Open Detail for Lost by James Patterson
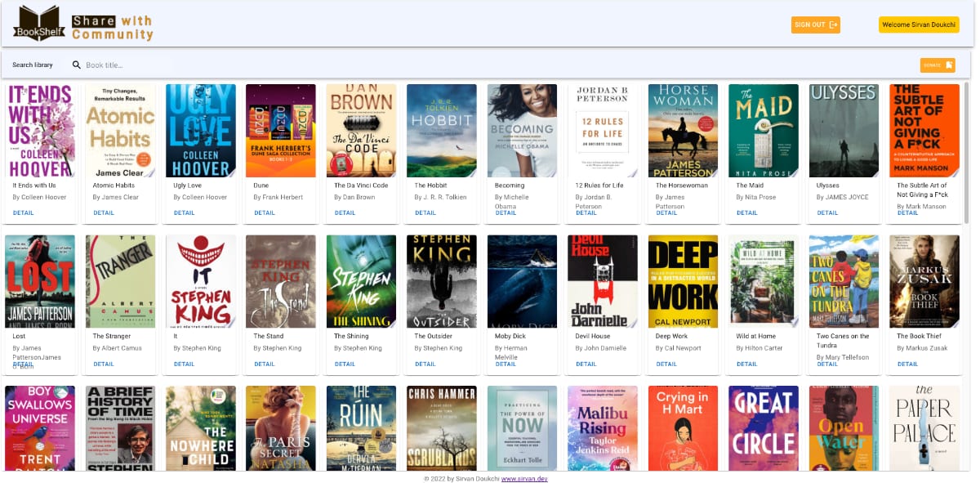980x483 pixels. tap(24, 364)
